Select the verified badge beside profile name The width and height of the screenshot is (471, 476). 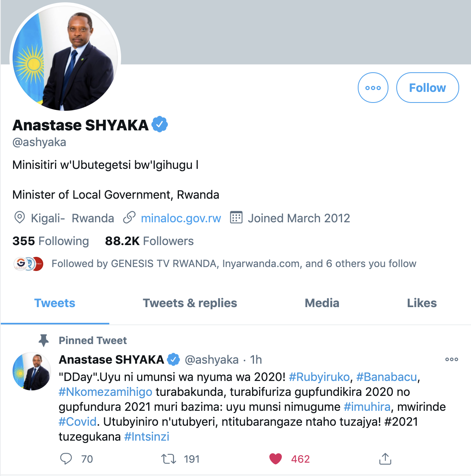(160, 124)
